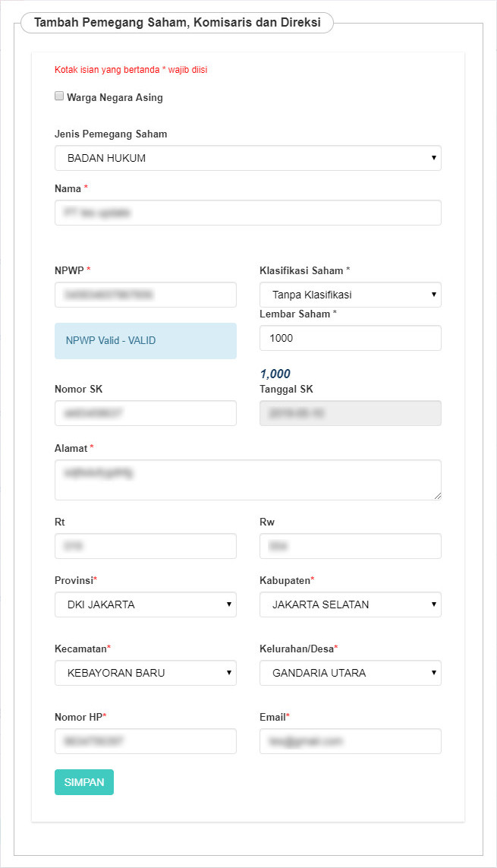Click inside the Alamat text area

[x=247, y=480]
